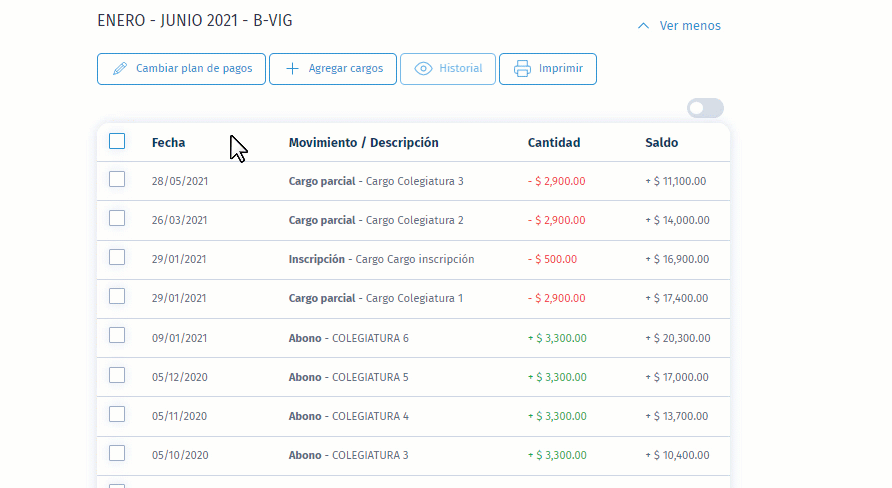
Task: Click Abono - COLEGIATURA 5
Action: pyautogui.click(x=349, y=377)
